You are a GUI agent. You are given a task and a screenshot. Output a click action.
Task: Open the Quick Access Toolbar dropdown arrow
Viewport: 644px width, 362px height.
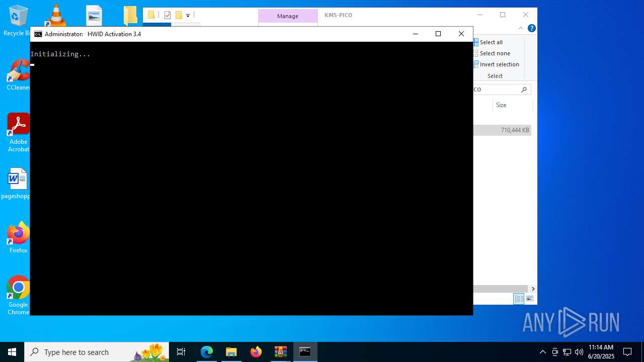click(188, 16)
